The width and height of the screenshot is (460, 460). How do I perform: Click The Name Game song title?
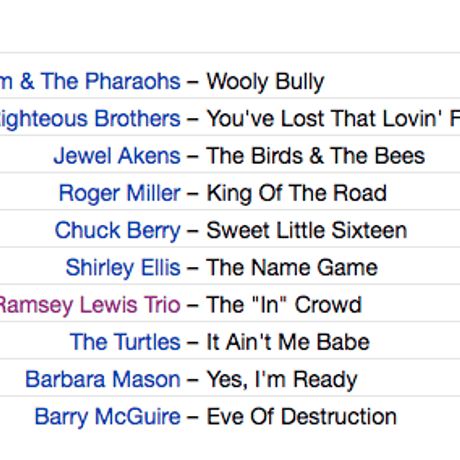click(x=292, y=268)
